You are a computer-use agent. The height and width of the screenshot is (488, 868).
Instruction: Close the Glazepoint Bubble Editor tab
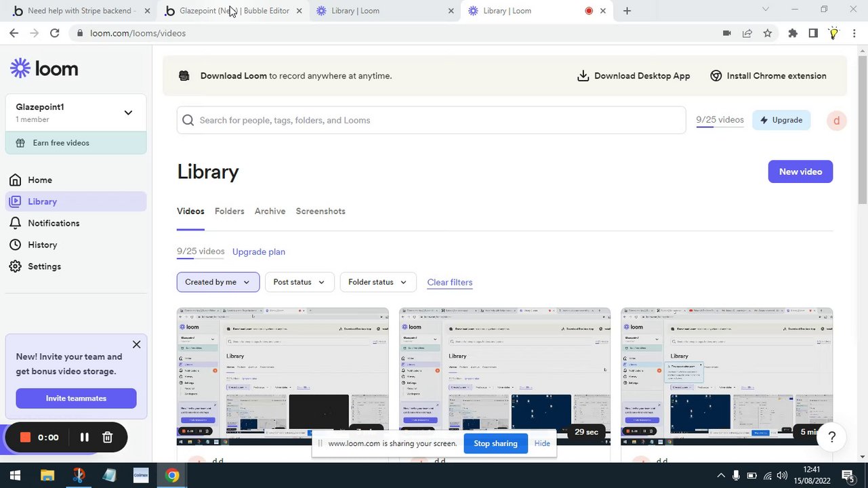(x=299, y=11)
